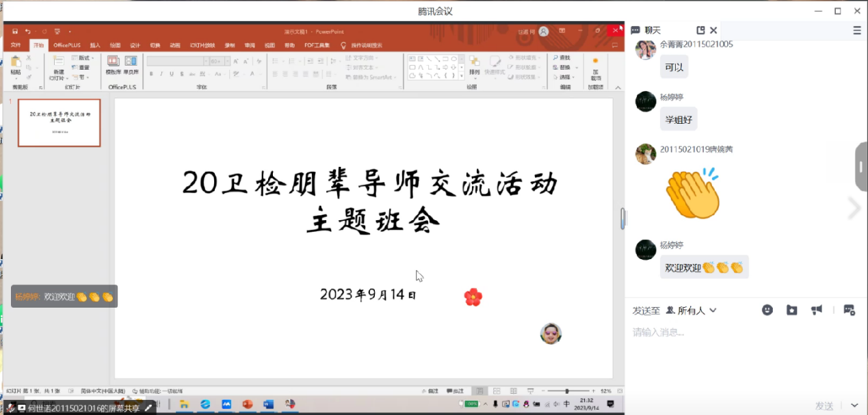Click the 新建幻灯片 new slide icon

point(58,62)
